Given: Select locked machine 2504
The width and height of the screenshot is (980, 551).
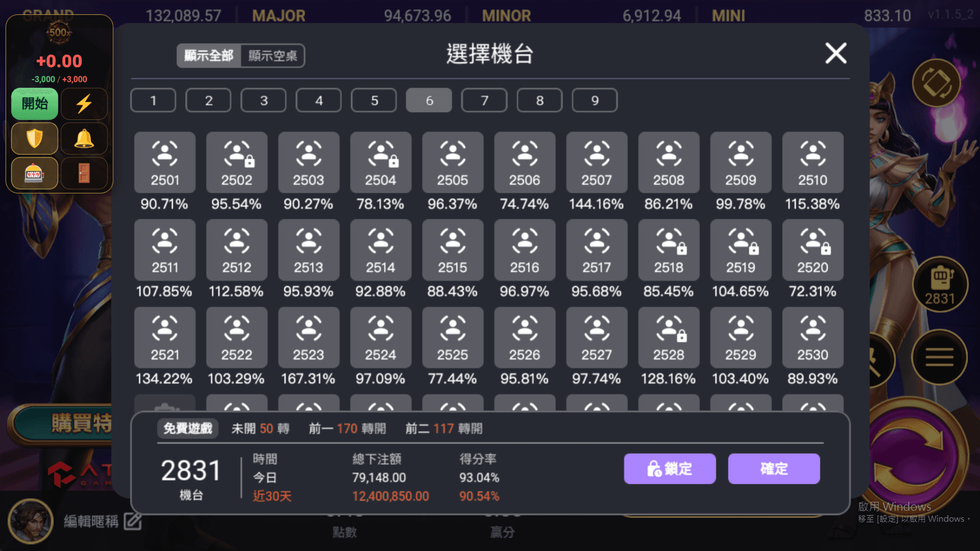Looking at the screenshot, I should click(x=380, y=162).
